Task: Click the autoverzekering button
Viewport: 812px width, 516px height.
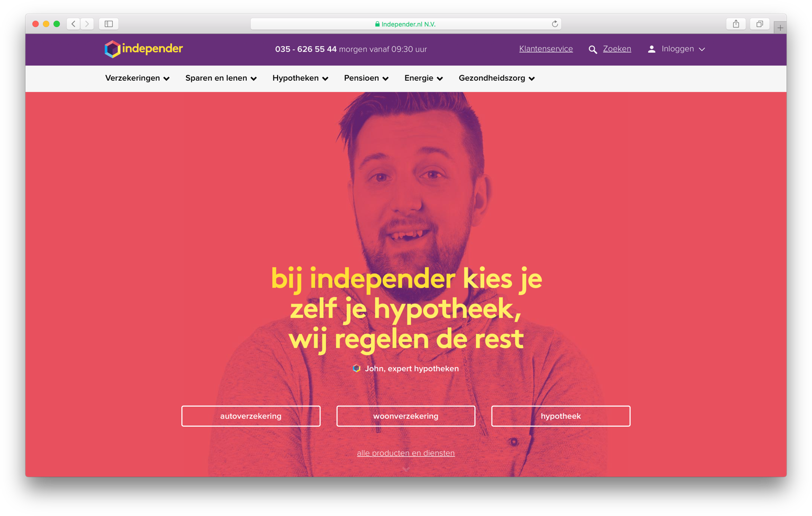Action: [251, 416]
